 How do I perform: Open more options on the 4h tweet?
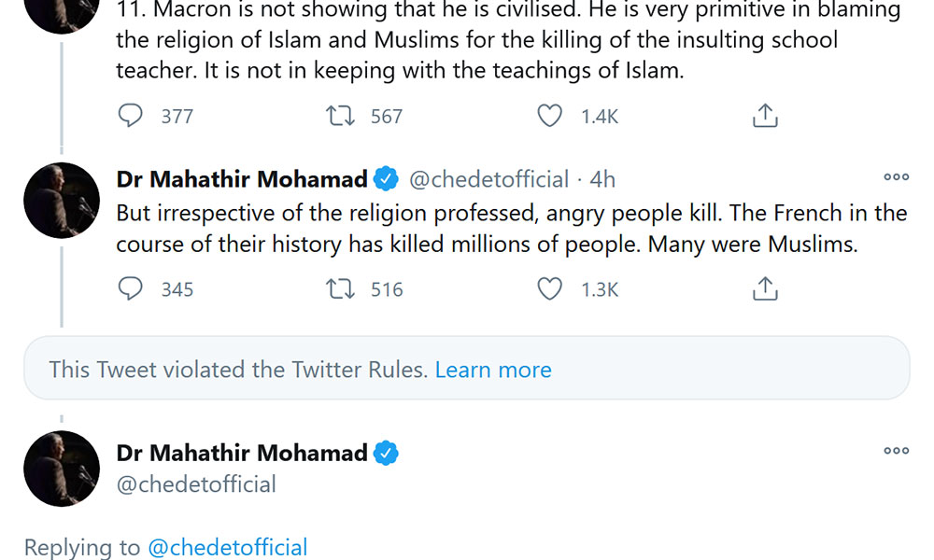point(896,177)
